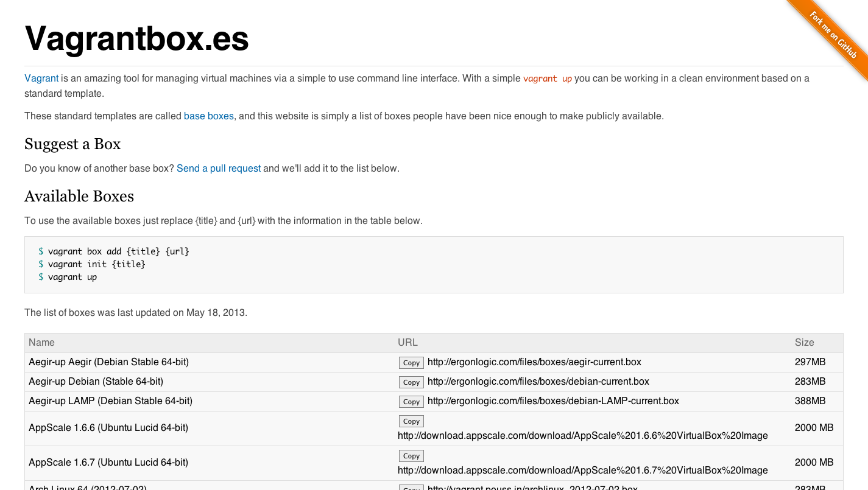Viewport: 868px width, 490px height.
Task: Click the inline 'vagrant up' code text
Action: click(548, 79)
